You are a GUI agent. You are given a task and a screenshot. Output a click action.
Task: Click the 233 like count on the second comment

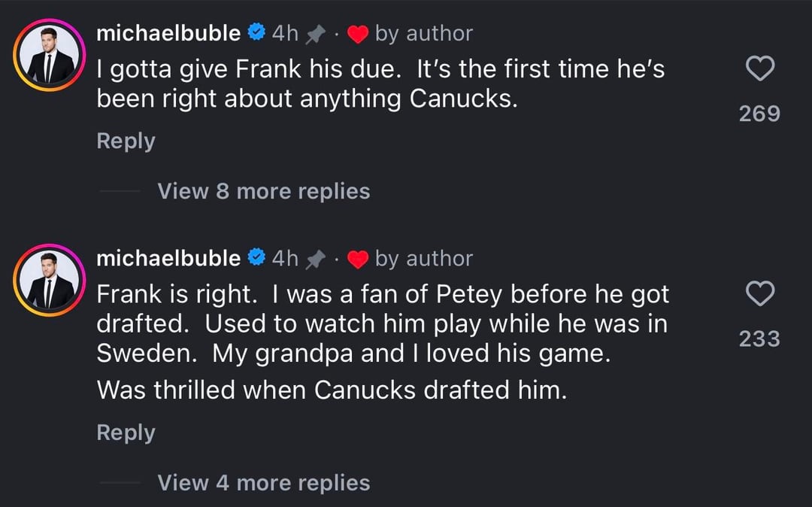[759, 338]
